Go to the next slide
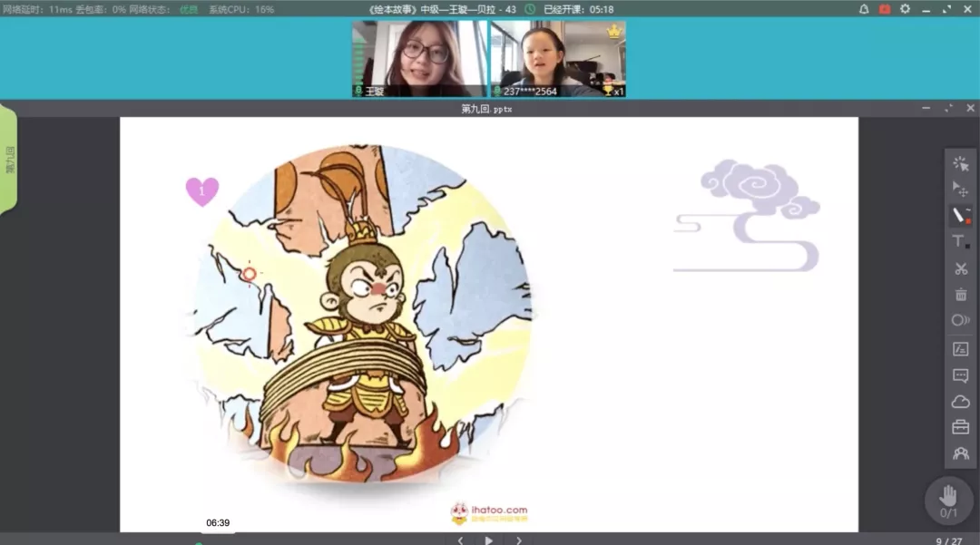Viewport: 980px width, 545px height. pyautogui.click(x=519, y=540)
